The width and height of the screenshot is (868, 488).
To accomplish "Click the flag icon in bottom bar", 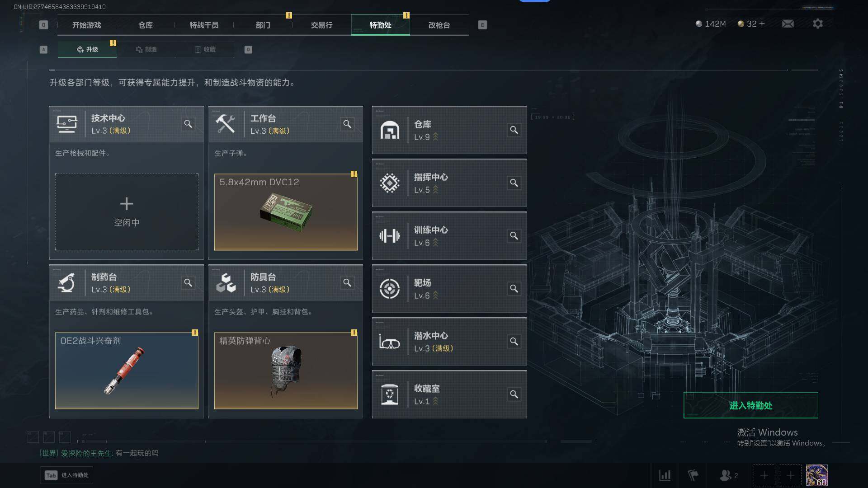I will (x=693, y=475).
